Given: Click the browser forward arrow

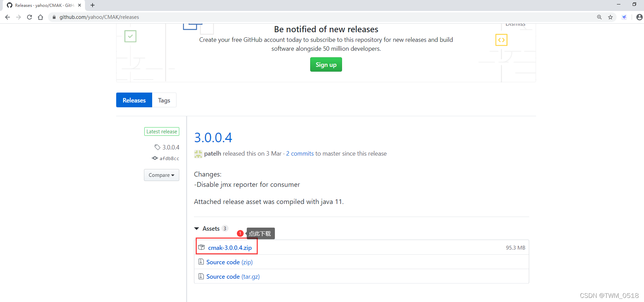Looking at the screenshot, I should point(19,17).
